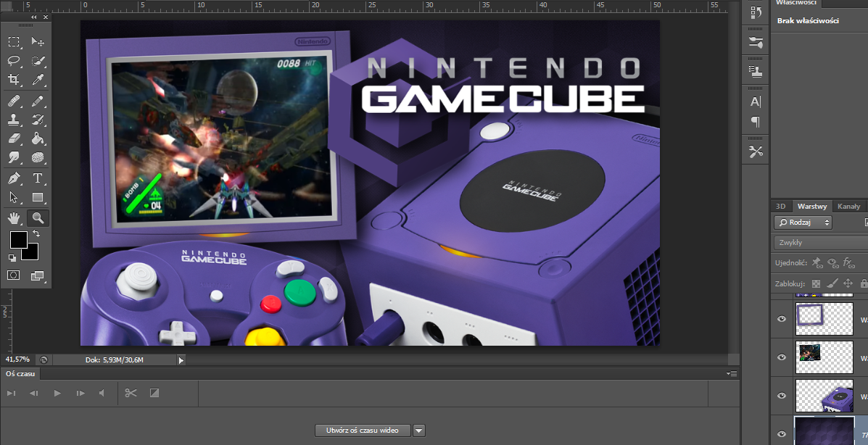Select the Smudge tool
This screenshot has height=445, width=868.
click(14, 158)
